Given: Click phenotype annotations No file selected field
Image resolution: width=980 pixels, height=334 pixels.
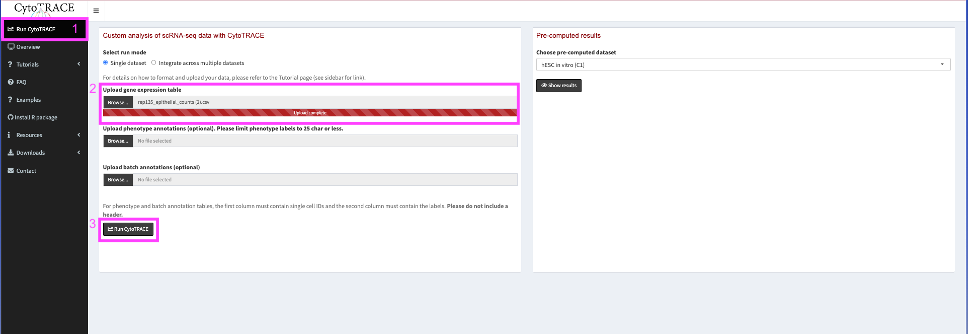Looking at the screenshot, I should click(x=325, y=141).
